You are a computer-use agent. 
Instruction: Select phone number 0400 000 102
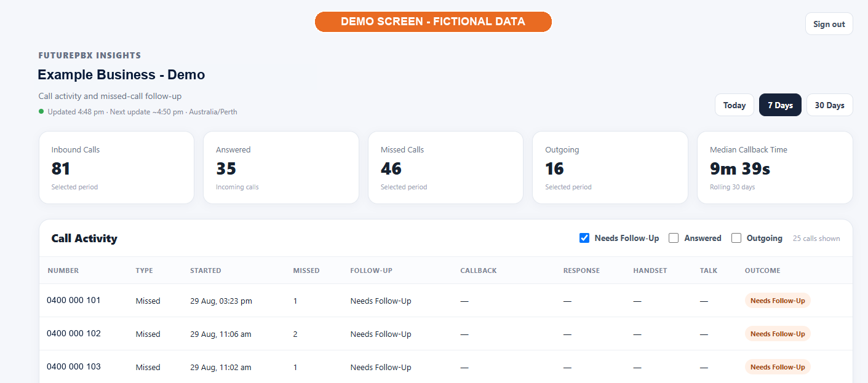(74, 333)
